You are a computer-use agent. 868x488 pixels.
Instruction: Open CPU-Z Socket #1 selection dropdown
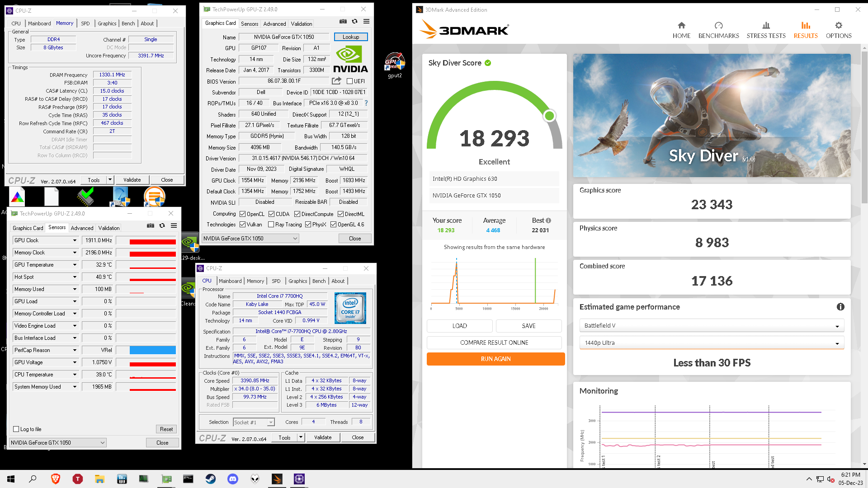[254, 422]
